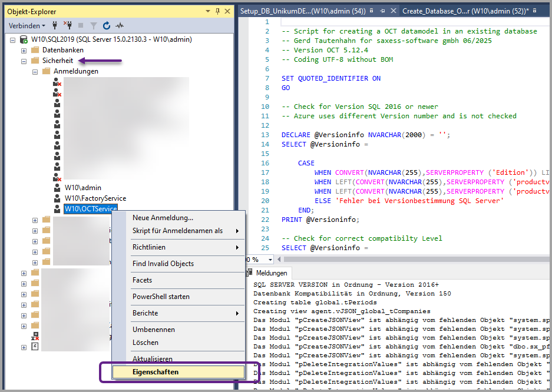Pin the Objekt-Explorer panel
Image resolution: width=552 pixels, height=392 pixels.
point(217,11)
